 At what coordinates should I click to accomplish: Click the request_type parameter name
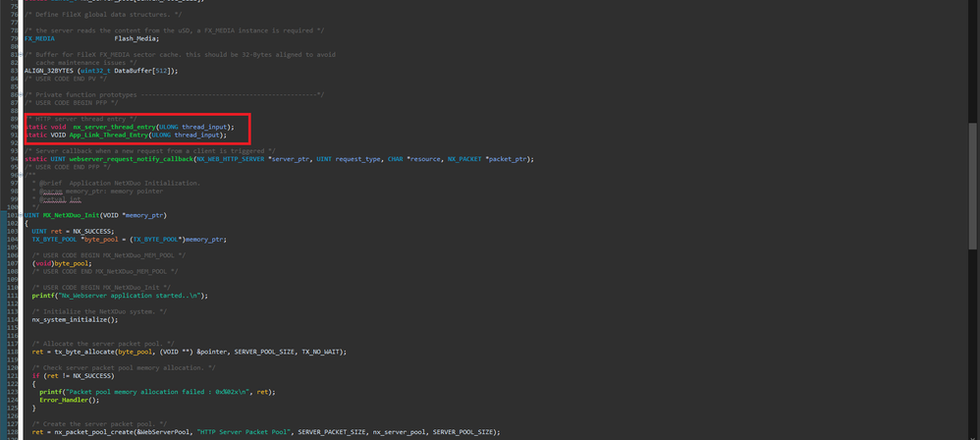click(358, 159)
